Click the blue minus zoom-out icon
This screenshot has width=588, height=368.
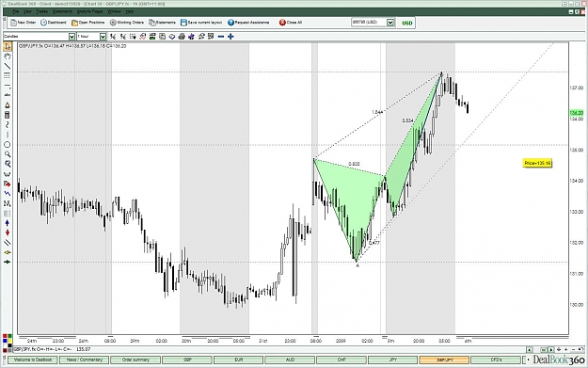[221, 37]
